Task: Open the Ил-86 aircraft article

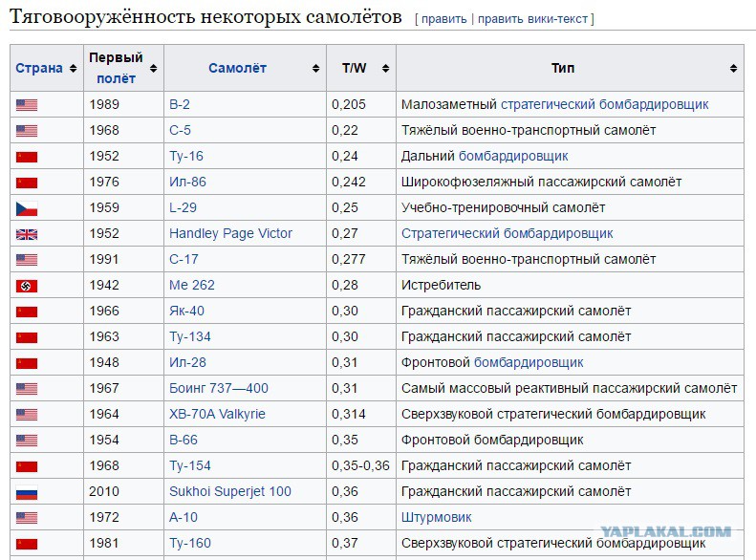Action: point(187,183)
